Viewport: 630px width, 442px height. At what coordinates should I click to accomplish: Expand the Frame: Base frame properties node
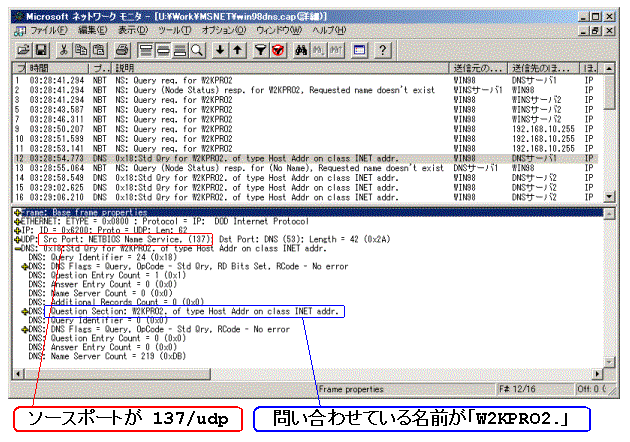point(17,212)
